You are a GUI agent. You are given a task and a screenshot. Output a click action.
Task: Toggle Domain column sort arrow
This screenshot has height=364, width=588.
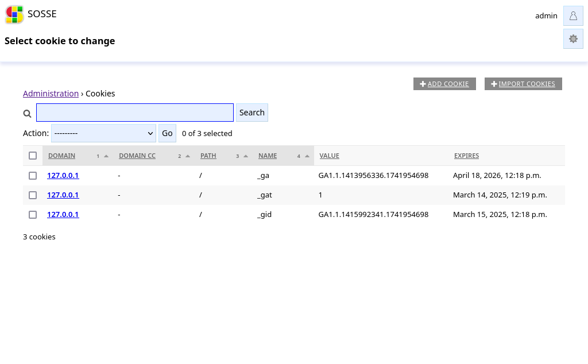tap(106, 156)
